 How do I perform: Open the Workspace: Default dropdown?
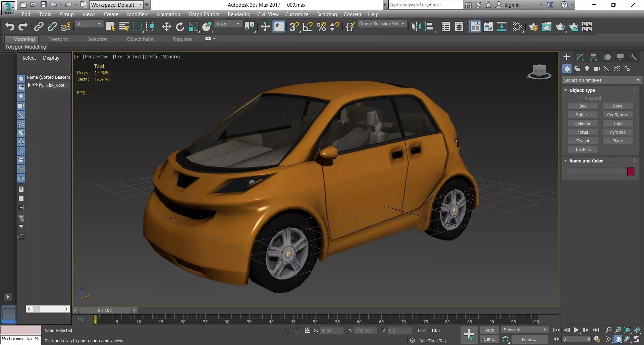(116, 5)
